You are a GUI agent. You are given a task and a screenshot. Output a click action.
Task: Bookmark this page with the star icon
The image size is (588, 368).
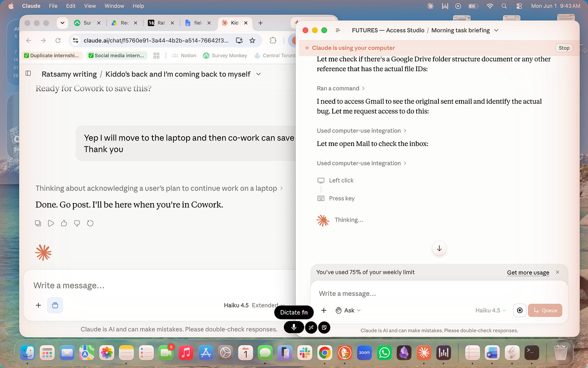point(252,40)
